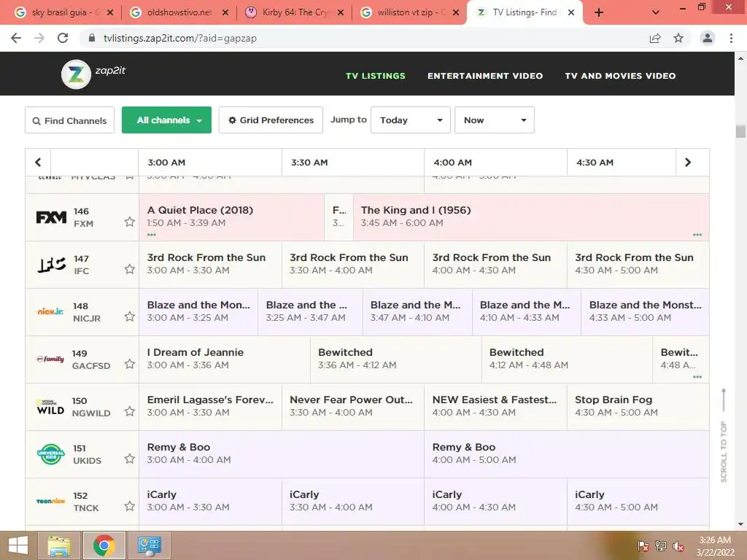This screenshot has width=747, height=560.
Task: Open the Nick Jr. channel logo
Action: (50, 311)
